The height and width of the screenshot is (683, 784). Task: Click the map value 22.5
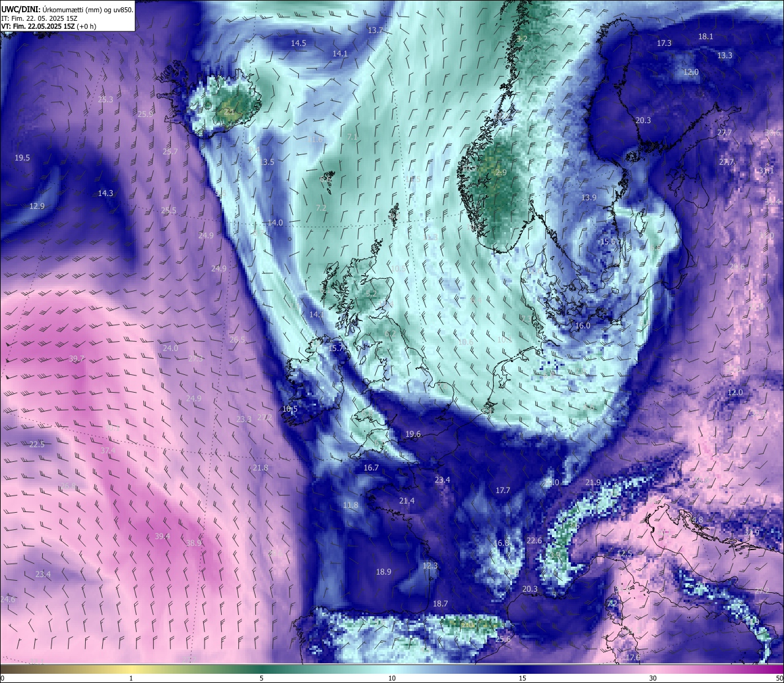[37, 445]
